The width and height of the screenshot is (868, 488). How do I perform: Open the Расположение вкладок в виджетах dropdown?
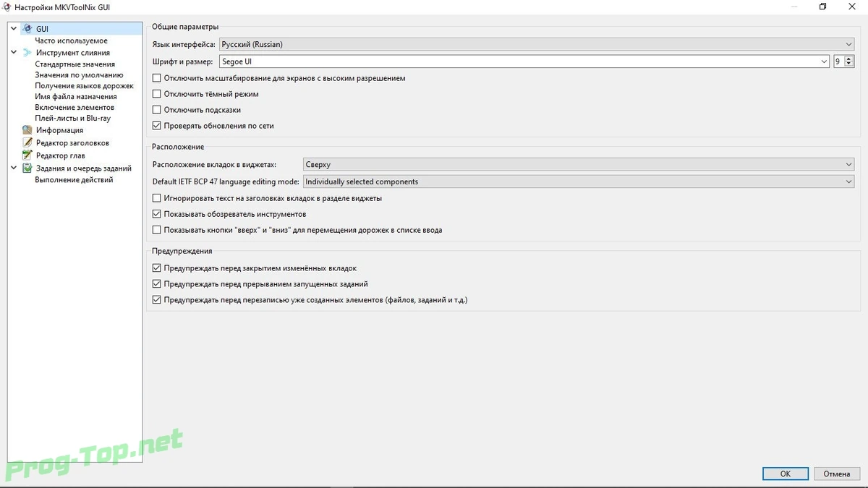click(579, 165)
